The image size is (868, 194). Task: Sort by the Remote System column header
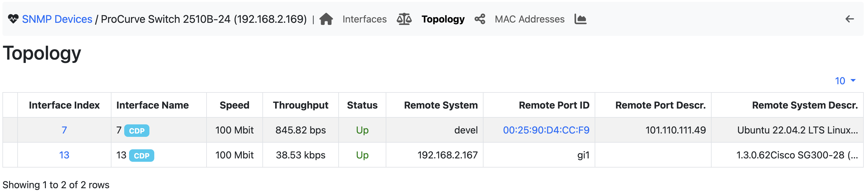pyautogui.click(x=440, y=105)
